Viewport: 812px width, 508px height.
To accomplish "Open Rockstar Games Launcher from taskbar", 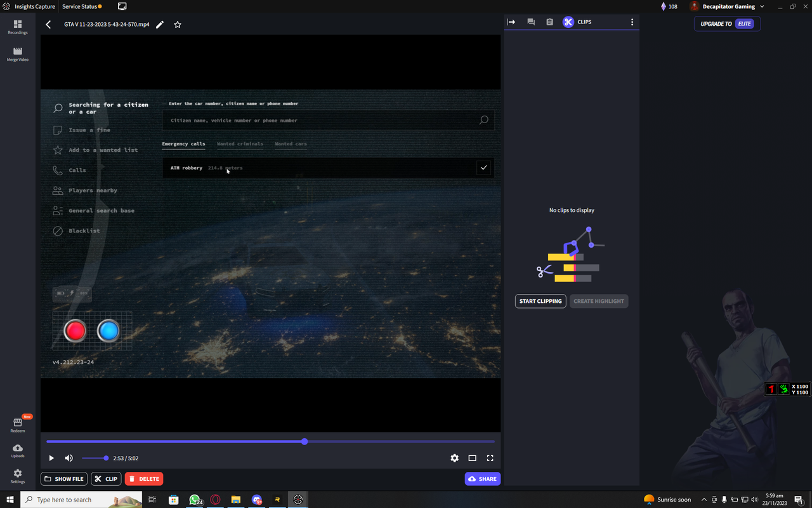I will [x=277, y=500].
